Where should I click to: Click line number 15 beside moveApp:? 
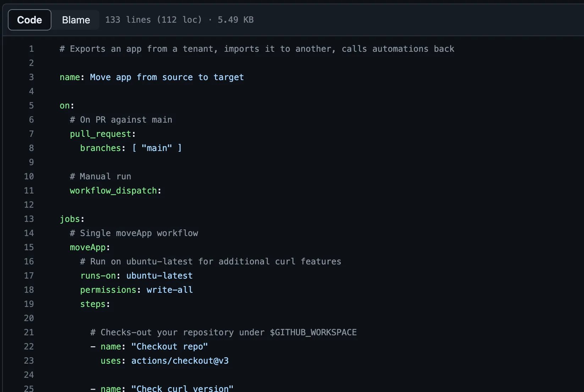[x=29, y=247]
